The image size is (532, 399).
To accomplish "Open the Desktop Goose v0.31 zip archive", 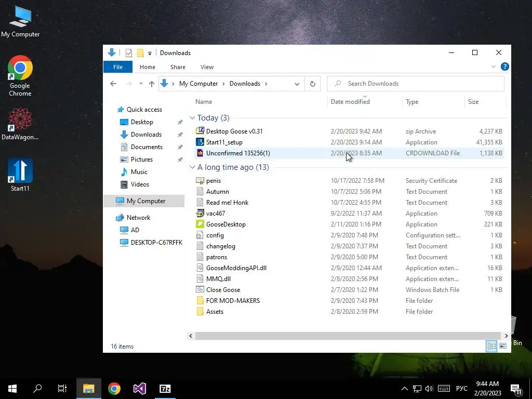I will 234,131.
